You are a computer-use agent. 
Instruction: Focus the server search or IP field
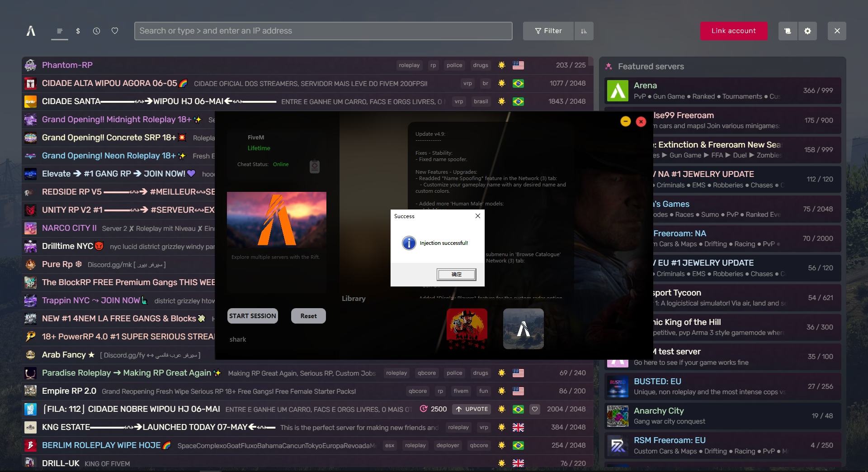click(x=323, y=31)
